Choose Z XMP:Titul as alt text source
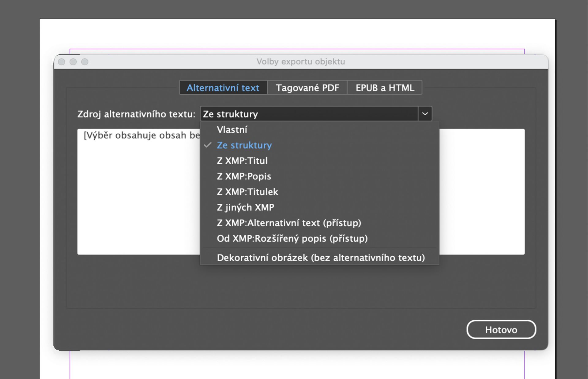This screenshot has width=588, height=379. coord(242,161)
